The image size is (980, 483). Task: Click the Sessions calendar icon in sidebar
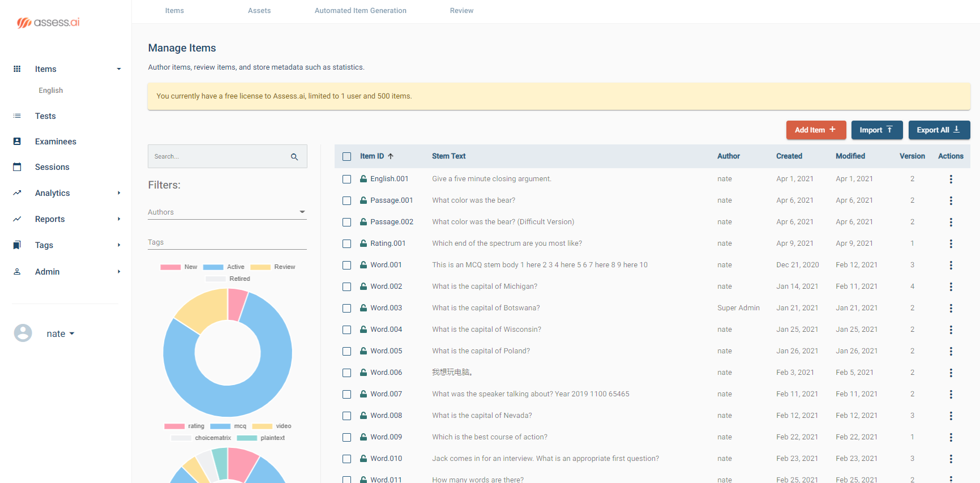pos(17,167)
